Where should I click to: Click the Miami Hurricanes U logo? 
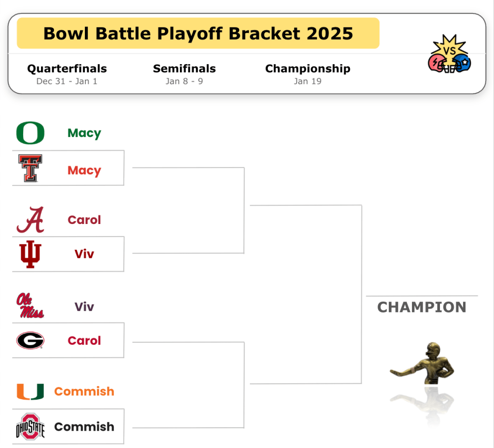point(30,392)
